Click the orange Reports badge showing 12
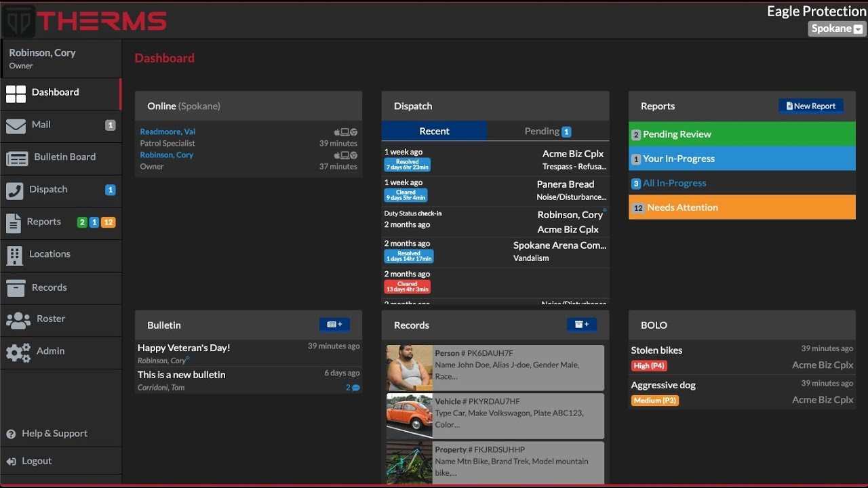The width and height of the screenshot is (868, 488). point(108,222)
